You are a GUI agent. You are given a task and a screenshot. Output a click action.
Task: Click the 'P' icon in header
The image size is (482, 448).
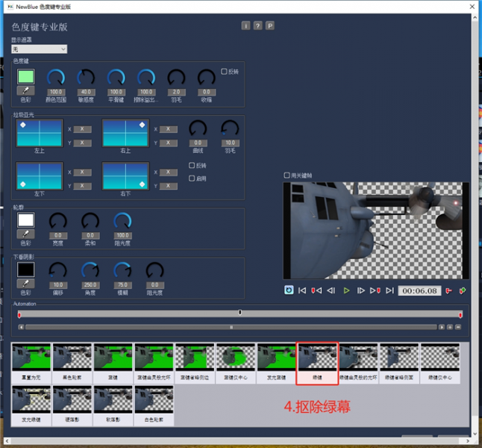click(x=269, y=25)
